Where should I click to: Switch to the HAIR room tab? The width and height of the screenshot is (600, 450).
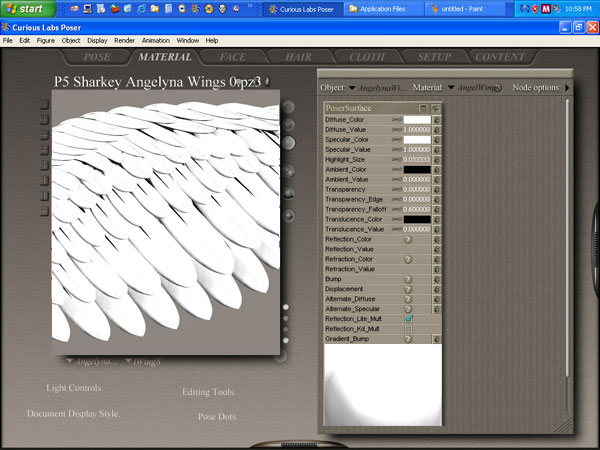pos(298,57)
